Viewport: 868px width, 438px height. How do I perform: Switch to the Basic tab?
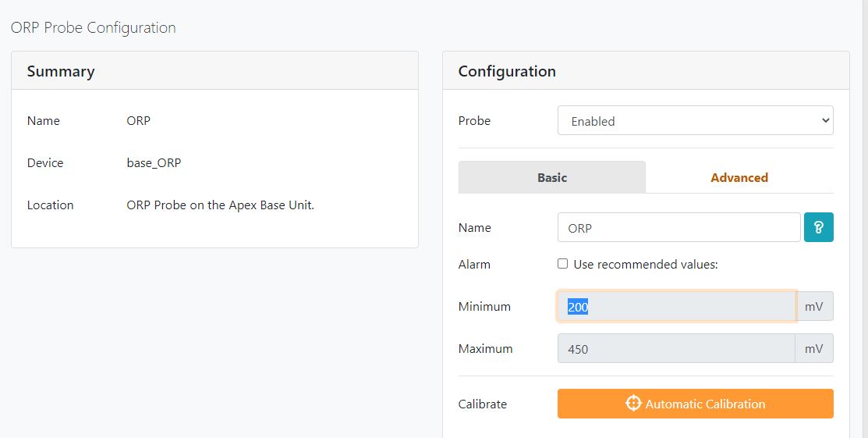coord(552,177)
